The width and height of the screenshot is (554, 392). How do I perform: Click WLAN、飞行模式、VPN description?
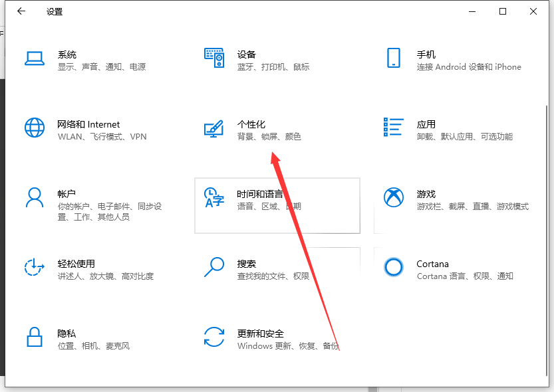point(102,137)
